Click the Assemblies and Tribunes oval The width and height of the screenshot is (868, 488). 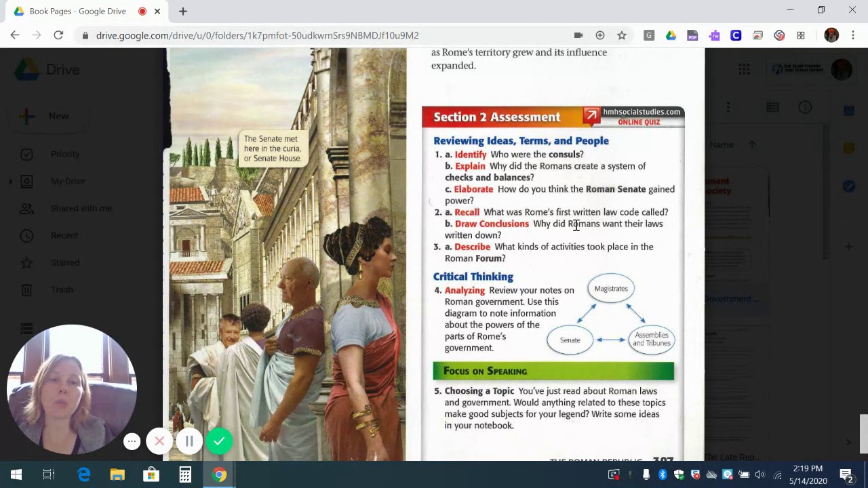(x=652, y=339)
